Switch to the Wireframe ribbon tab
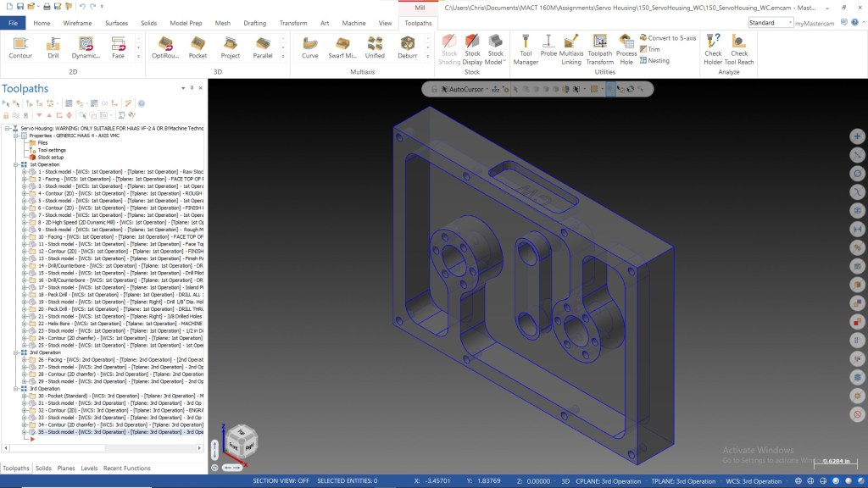This screenshot has height=488, width=868. (x=77, y=23)
